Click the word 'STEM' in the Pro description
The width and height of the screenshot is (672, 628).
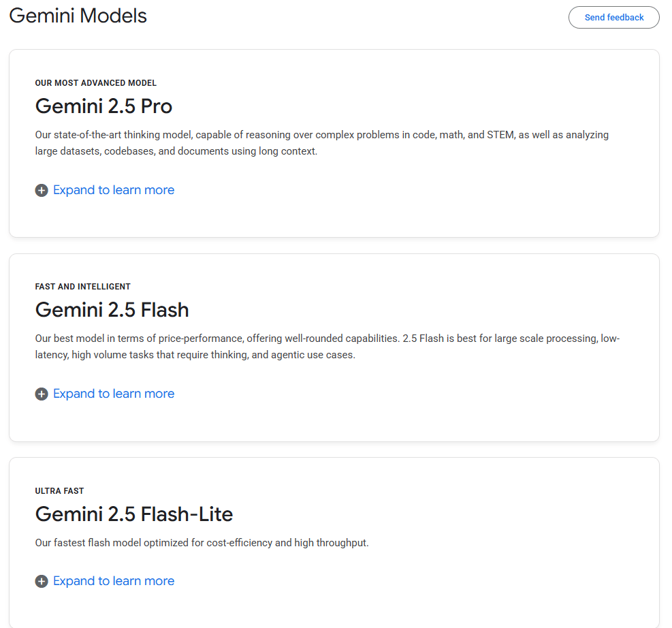pos(500,135)
